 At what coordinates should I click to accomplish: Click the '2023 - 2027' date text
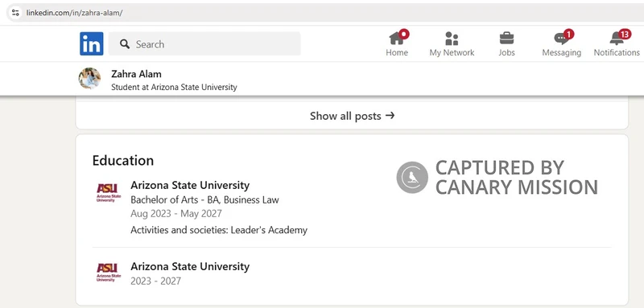155,281
